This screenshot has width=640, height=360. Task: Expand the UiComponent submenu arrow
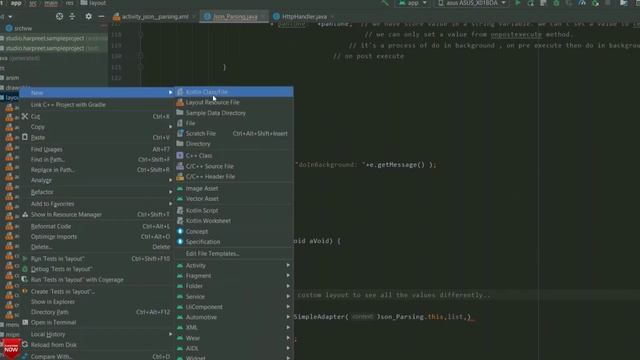tap(288, 307)
